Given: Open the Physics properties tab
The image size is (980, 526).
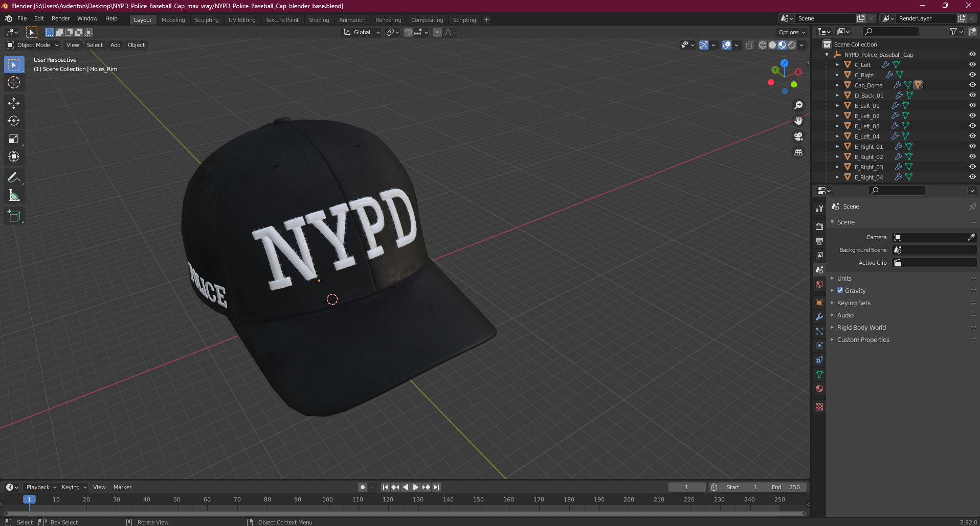Looking at the screenshot, I should pos(819,346).
